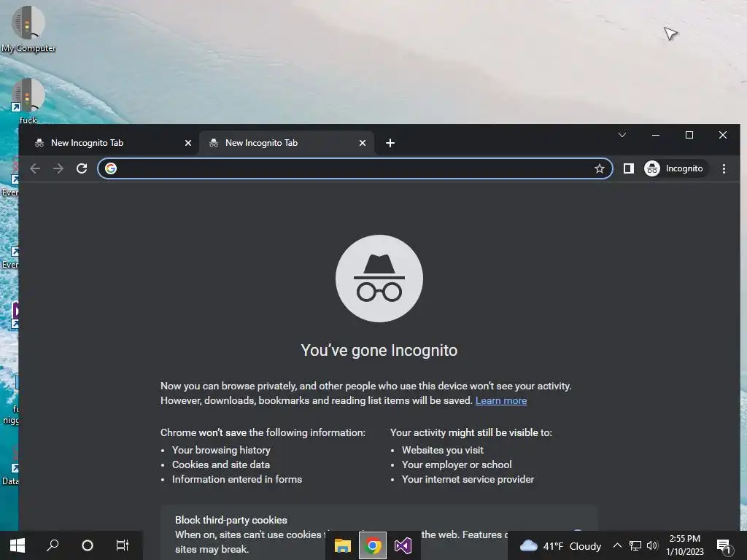Open File Explorer from taskbar
This screenshot has width=747, height=560.
(343, 545)
